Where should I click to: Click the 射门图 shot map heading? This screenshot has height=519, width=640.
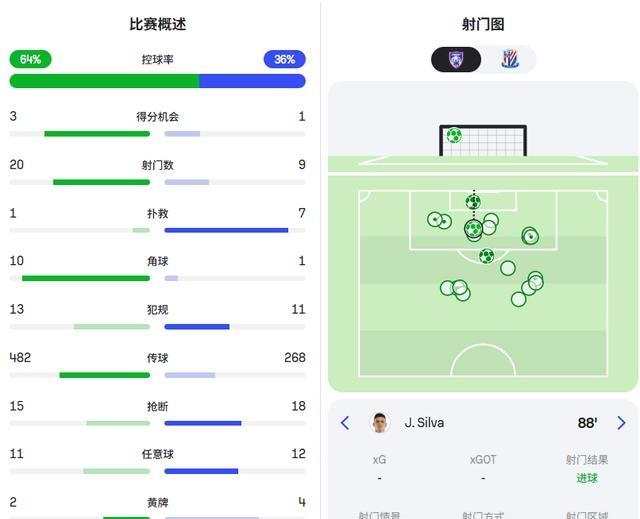coord(483,24)
